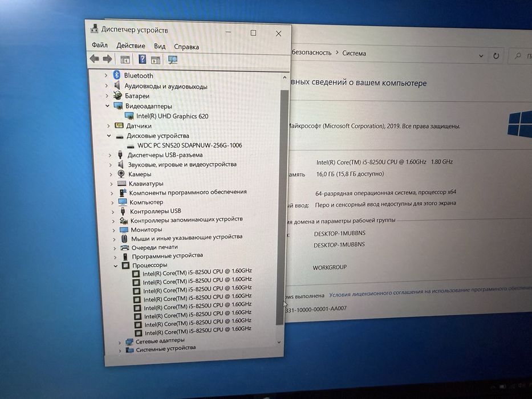Select the first i5-8250U processor entry

(x=197, y=272)
